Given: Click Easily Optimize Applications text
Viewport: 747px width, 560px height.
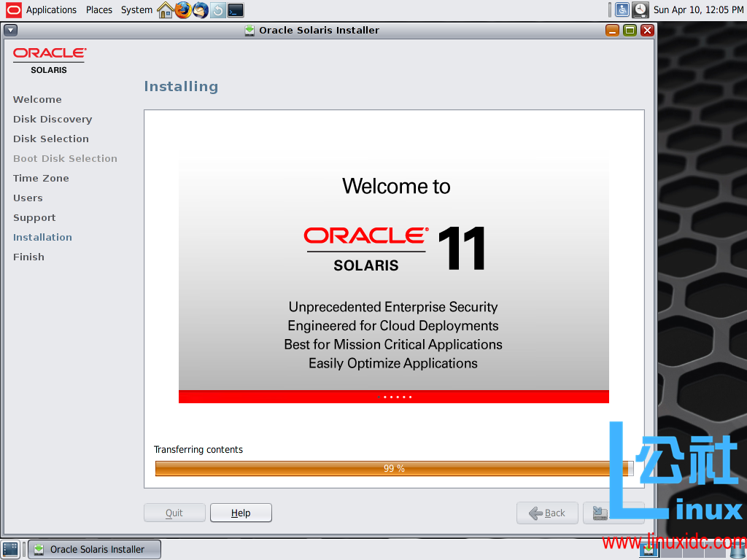Looking at the screenshot, I should click(393, 363).
